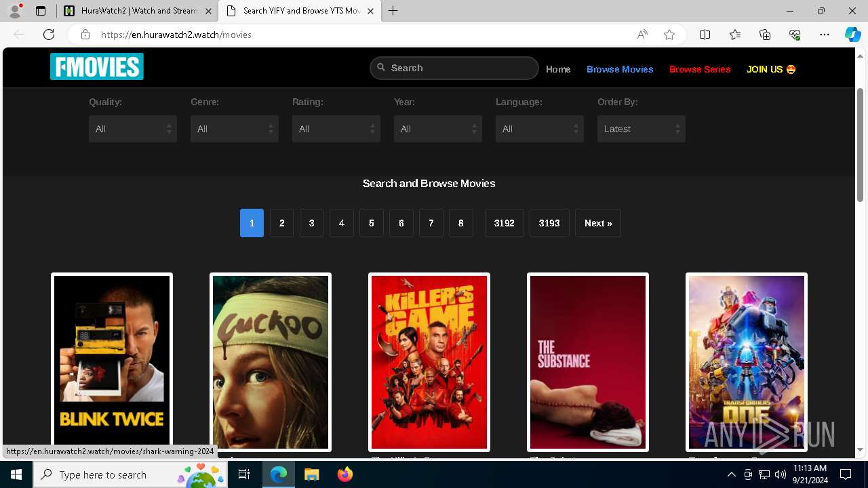Open the Cuckoo movie poster
The image size is (868, 488).
pos(271,362)
